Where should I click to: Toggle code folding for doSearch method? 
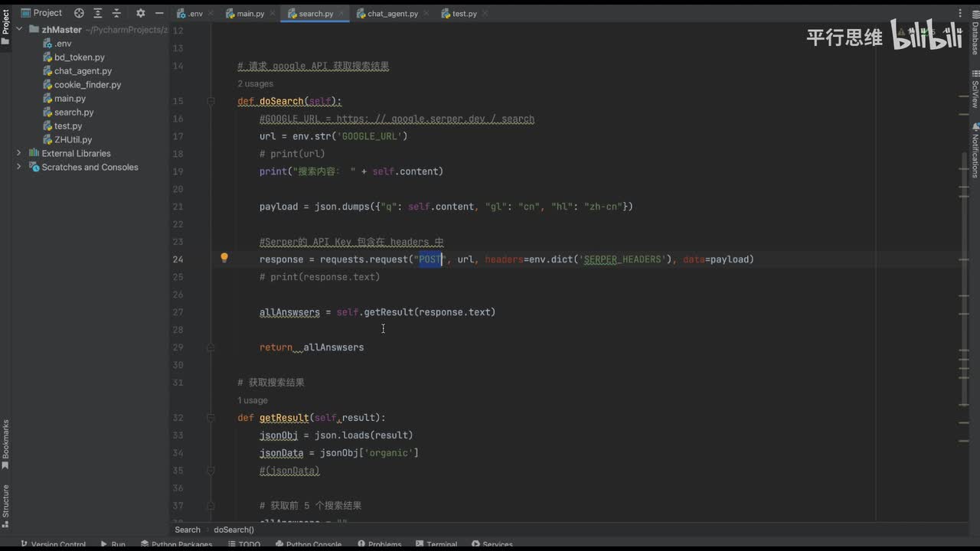click(x=210, y=101)
